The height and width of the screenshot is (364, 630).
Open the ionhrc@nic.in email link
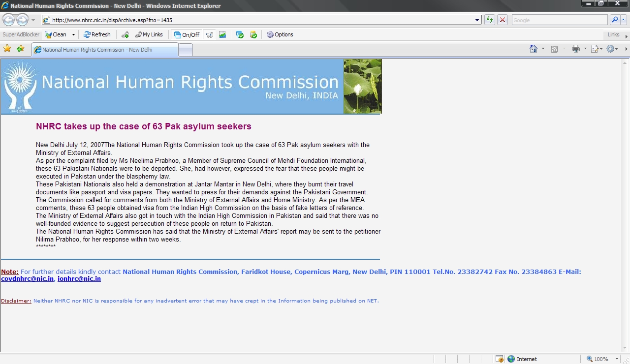coord(79,279)
